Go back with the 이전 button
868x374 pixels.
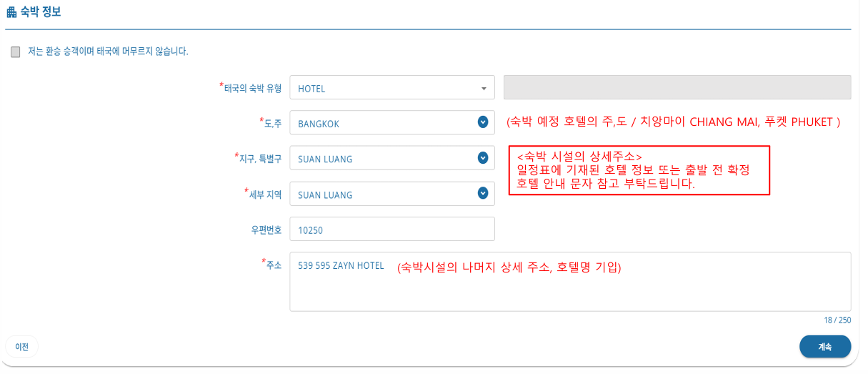22,347
